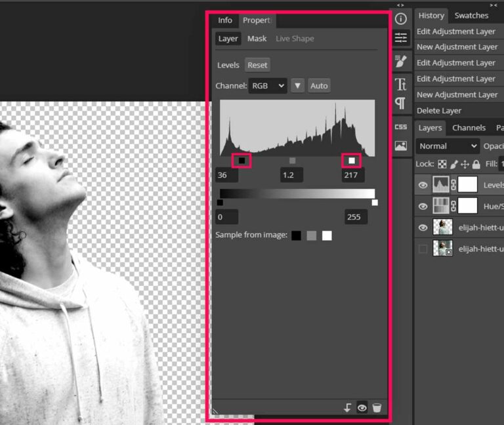The height and width of the screenshot is (425, 504).
Task: Open the Character panel icon in sidebar
Action: tap(400, 84)
